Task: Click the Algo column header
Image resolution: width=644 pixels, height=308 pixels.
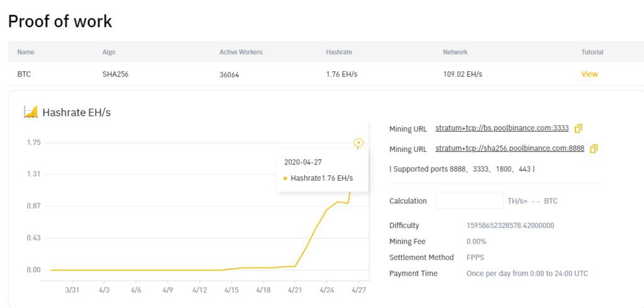Action: (109, 52)
